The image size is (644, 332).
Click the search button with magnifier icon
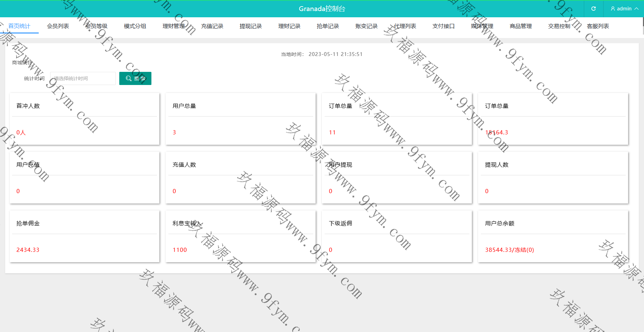coord(135,78)
